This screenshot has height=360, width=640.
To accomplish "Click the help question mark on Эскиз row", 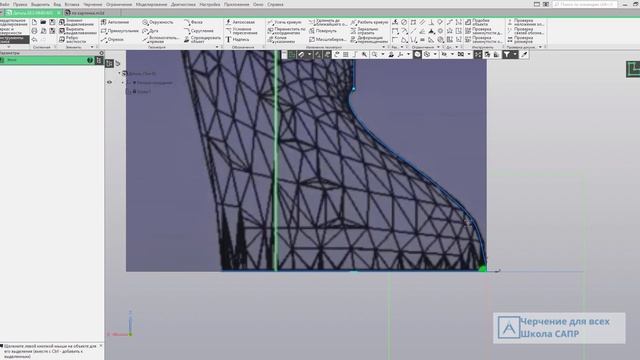I will [90, 60].
